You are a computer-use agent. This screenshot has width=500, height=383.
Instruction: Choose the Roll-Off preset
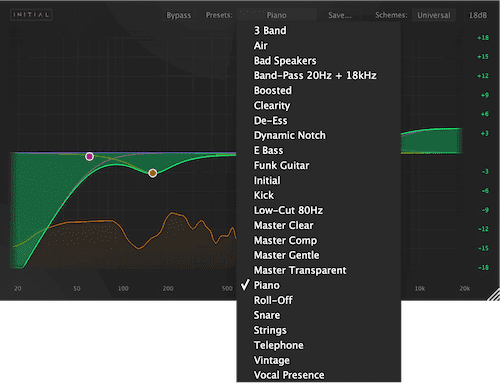318,300
